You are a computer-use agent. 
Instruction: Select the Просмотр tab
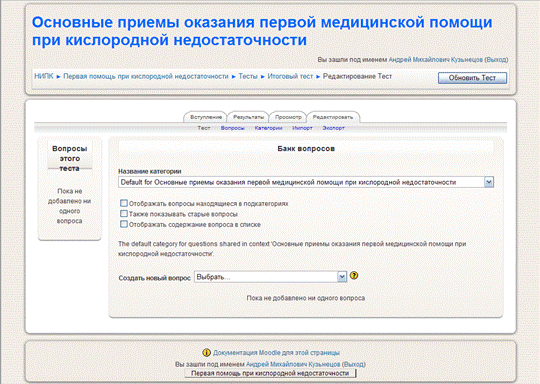288,117
